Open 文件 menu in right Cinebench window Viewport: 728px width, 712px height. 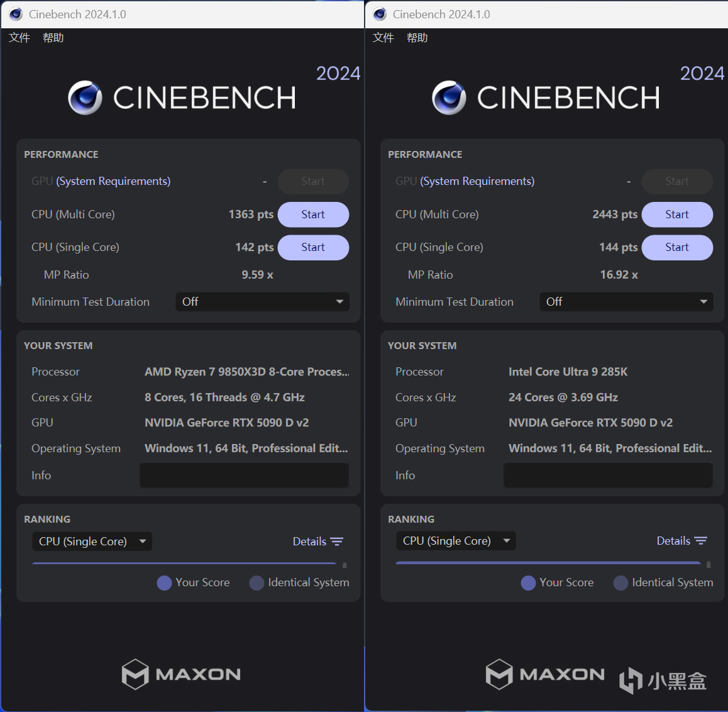(x=383, y=38)
